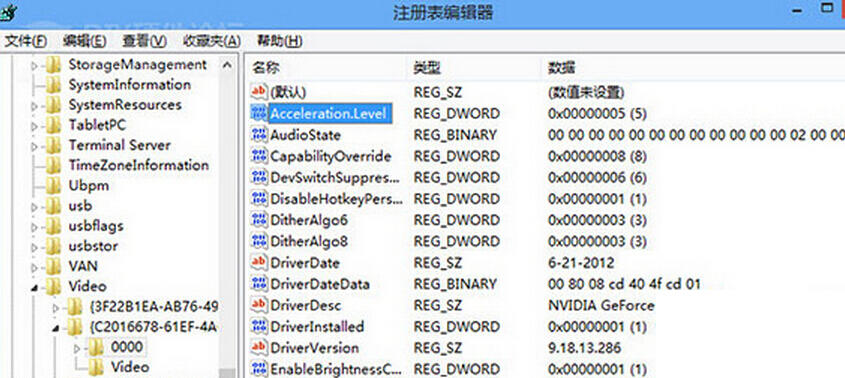Click the data 9.18.13.286

(x=584, y=348)
